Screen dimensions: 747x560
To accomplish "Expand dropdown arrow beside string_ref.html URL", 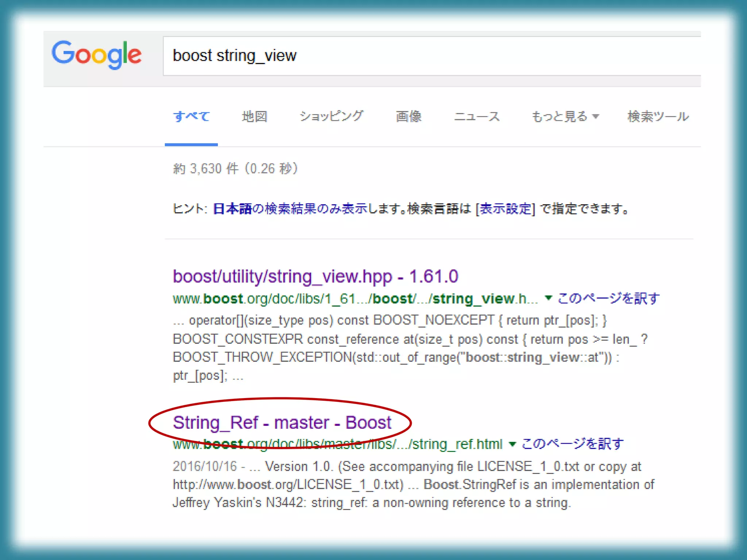I will point(512,444).
